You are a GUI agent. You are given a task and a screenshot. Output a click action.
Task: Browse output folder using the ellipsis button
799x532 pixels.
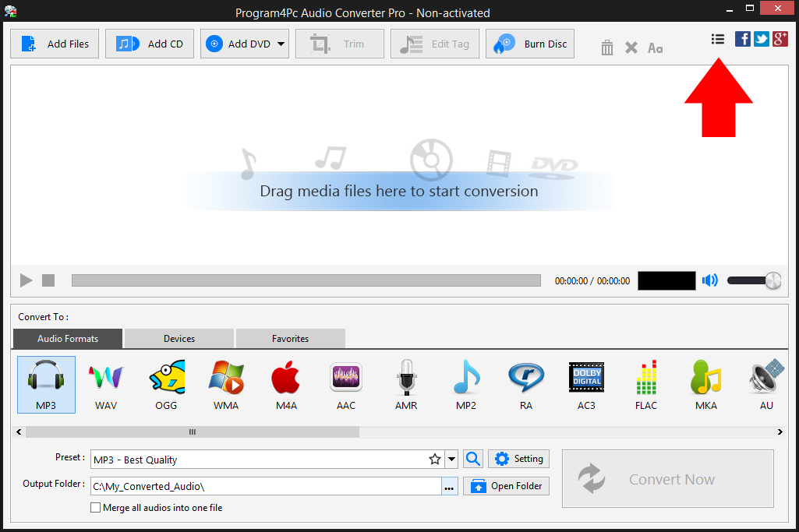(x=450, y=484)
